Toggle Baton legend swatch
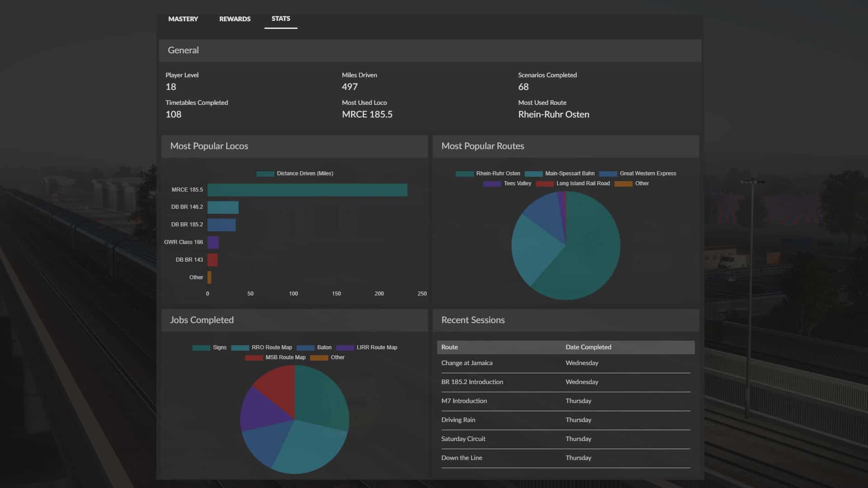This screenshot has height=488, width=868. point(305,347)
